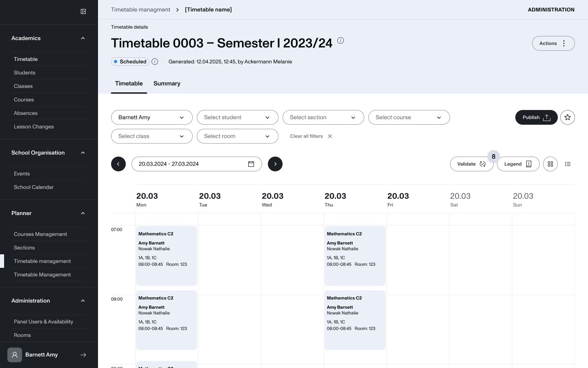Collapse the sidebar with the panel icon
588x368 pixels.
83,11
